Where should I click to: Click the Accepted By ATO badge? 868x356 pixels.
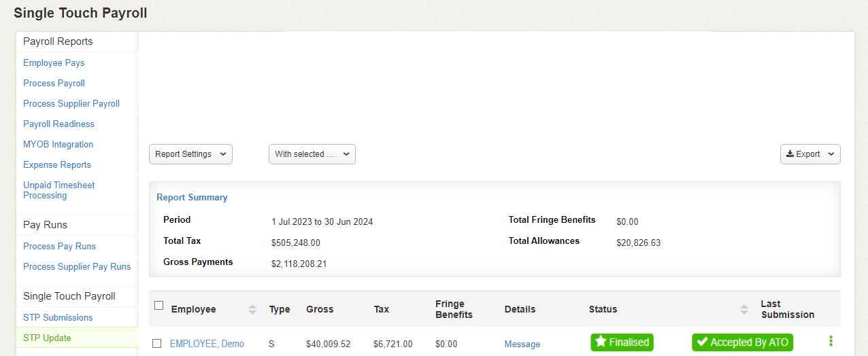(743, 342)
